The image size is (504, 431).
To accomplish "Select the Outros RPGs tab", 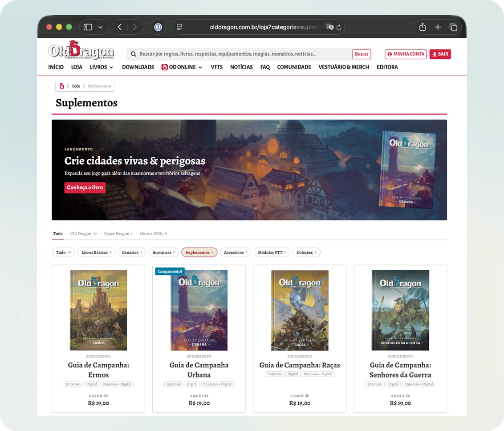I will [x=153, y=234].
